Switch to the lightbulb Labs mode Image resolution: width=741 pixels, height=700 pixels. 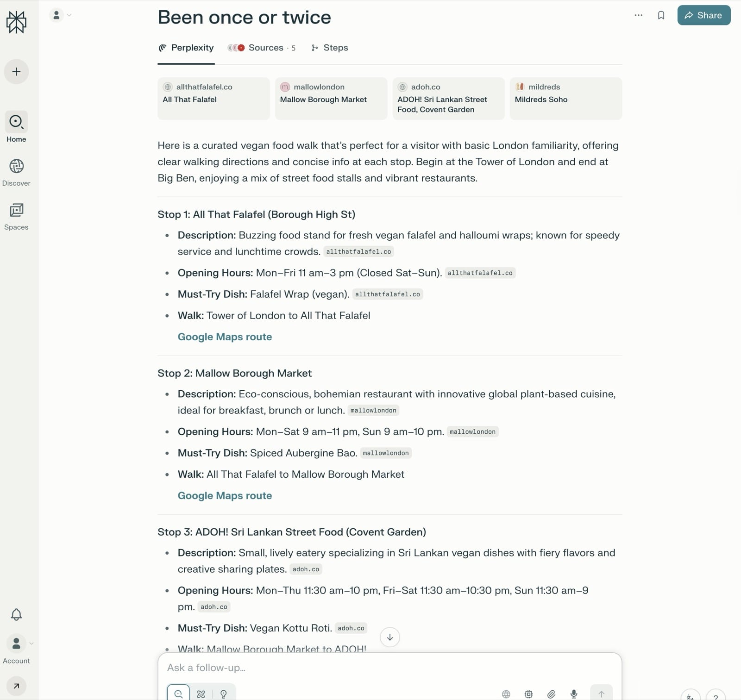pos(224,694)
